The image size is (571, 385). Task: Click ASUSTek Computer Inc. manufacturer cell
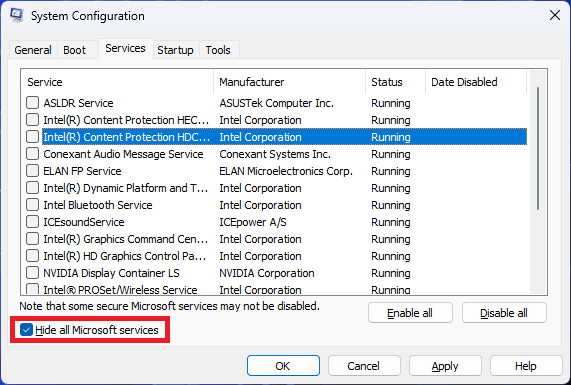(x=276, y=103)
